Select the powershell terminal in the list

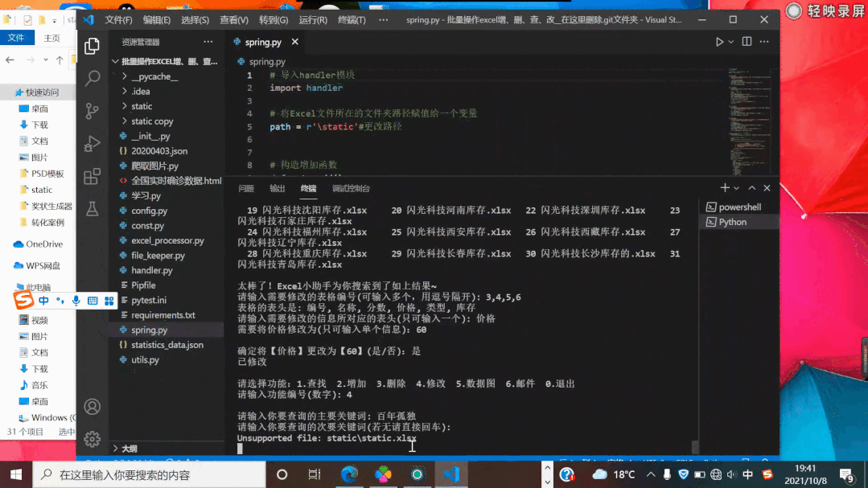click(x=740, y=207)
